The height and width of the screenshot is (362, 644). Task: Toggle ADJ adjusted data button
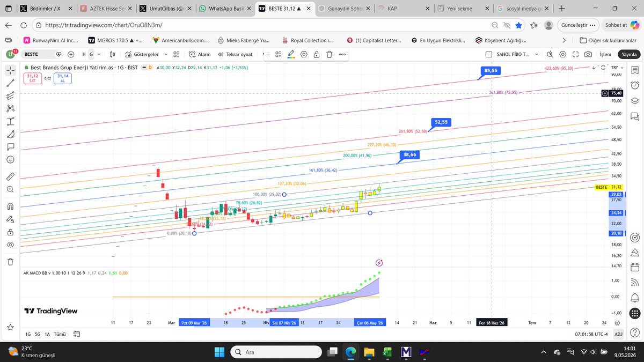618,334
